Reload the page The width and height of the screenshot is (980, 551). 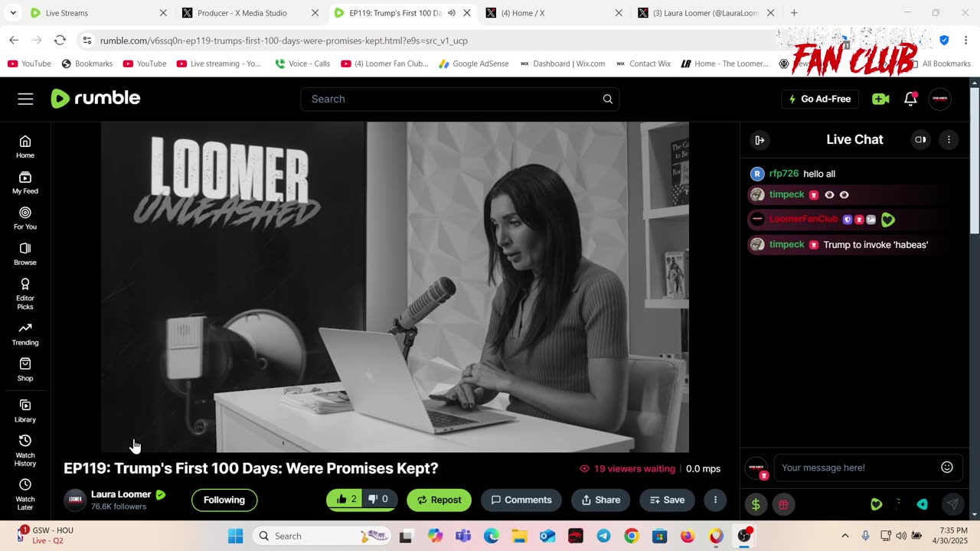click(60, 41)
